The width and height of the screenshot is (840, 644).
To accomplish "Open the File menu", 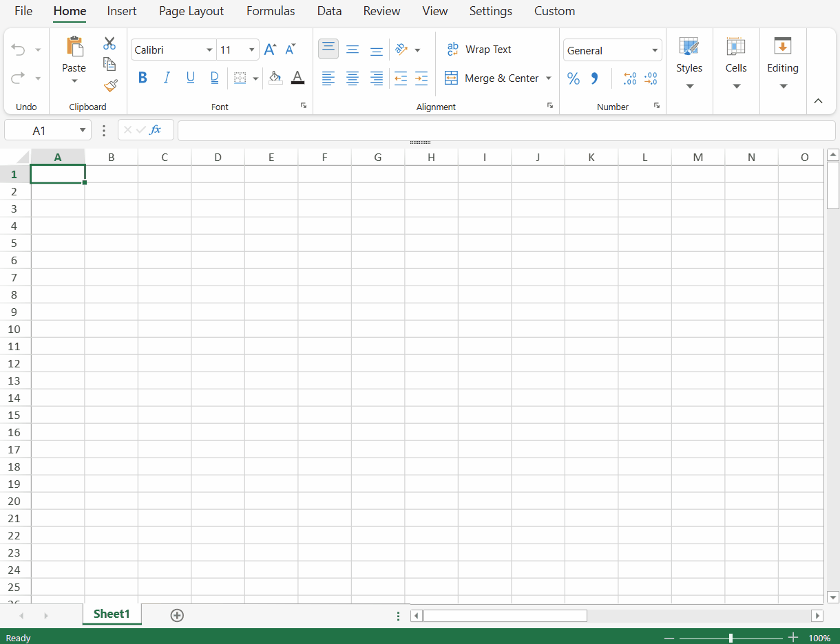I will (23, 11).
